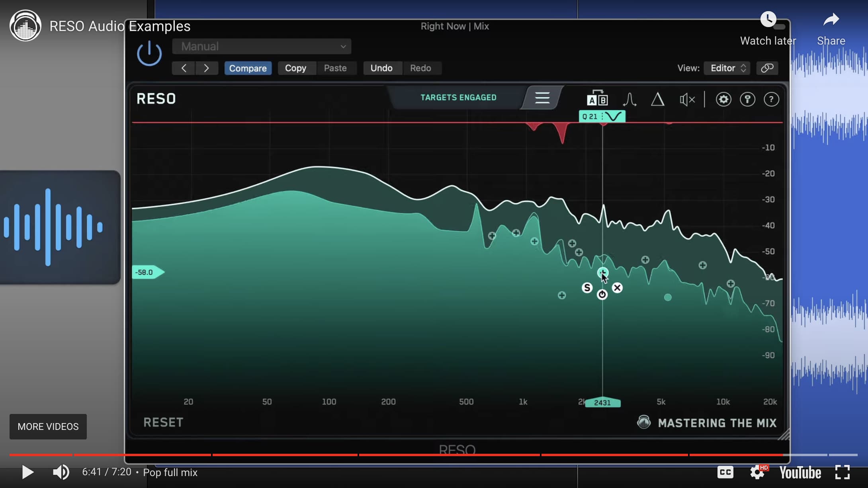The height and width of the screenshot is (488, 868).
Task: Click the -58.0 threshold marker
Action: click(x=147, y=272)
